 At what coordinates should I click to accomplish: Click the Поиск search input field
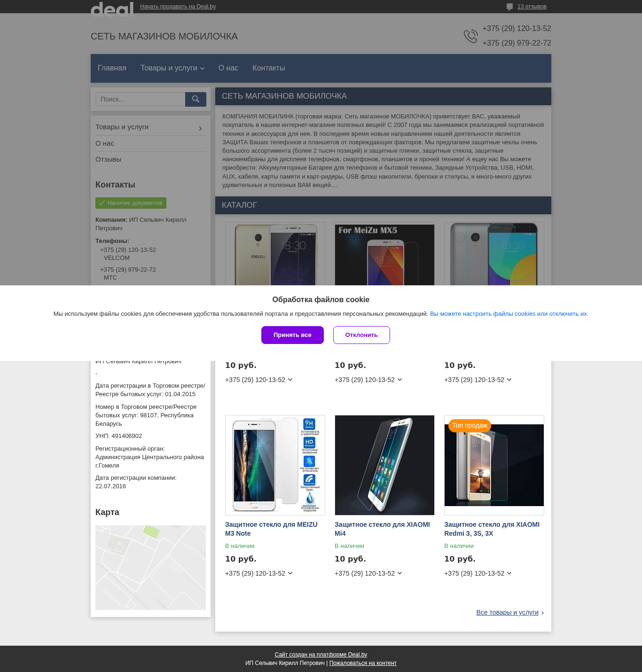pos(141,99)
